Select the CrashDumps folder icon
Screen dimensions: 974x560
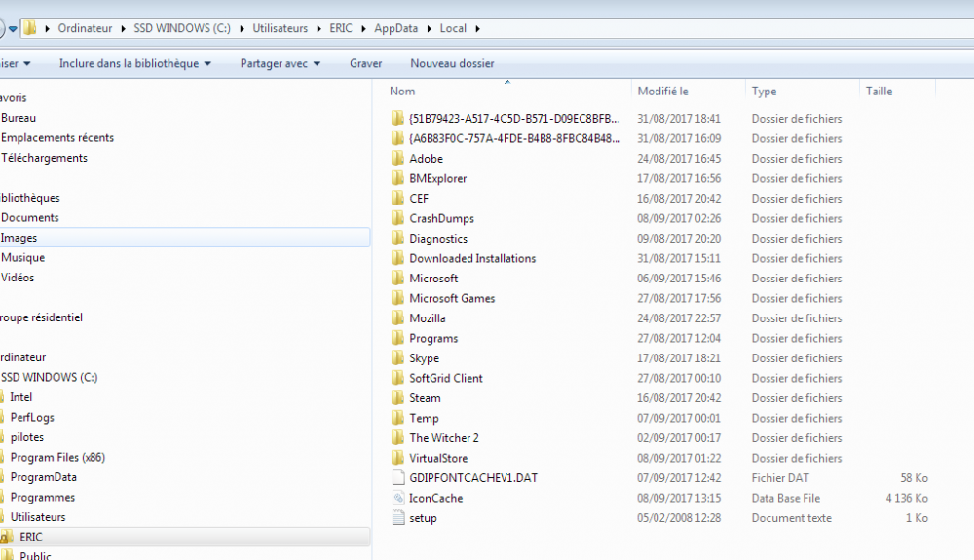(397, 218)
